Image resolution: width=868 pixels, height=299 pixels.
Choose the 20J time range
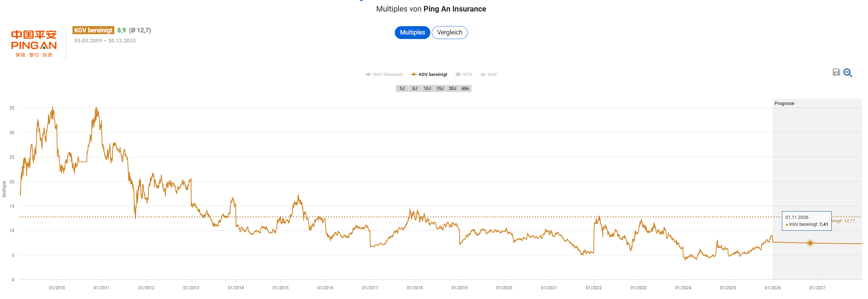[x=453, y=89]
